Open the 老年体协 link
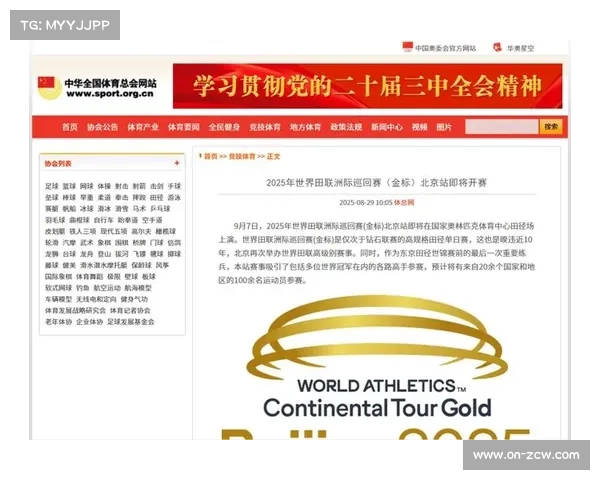 click(59, 322)
